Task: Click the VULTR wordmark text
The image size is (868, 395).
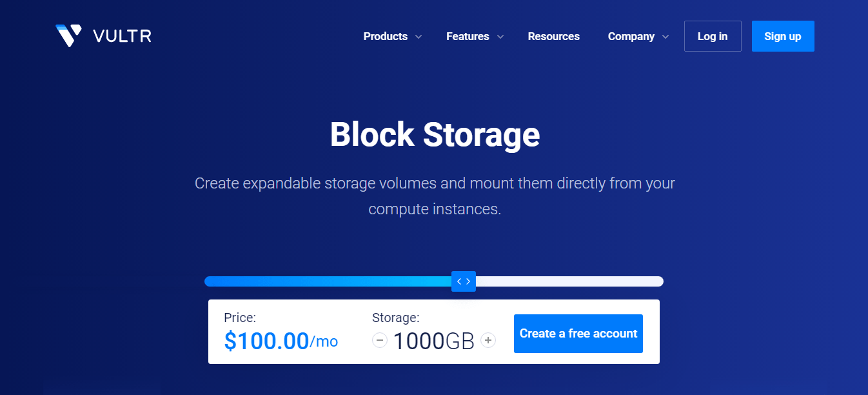Action: click(122, 37)
